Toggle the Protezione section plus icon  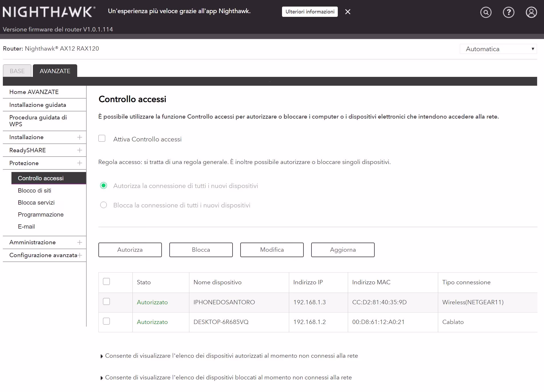tap(80, 163)
